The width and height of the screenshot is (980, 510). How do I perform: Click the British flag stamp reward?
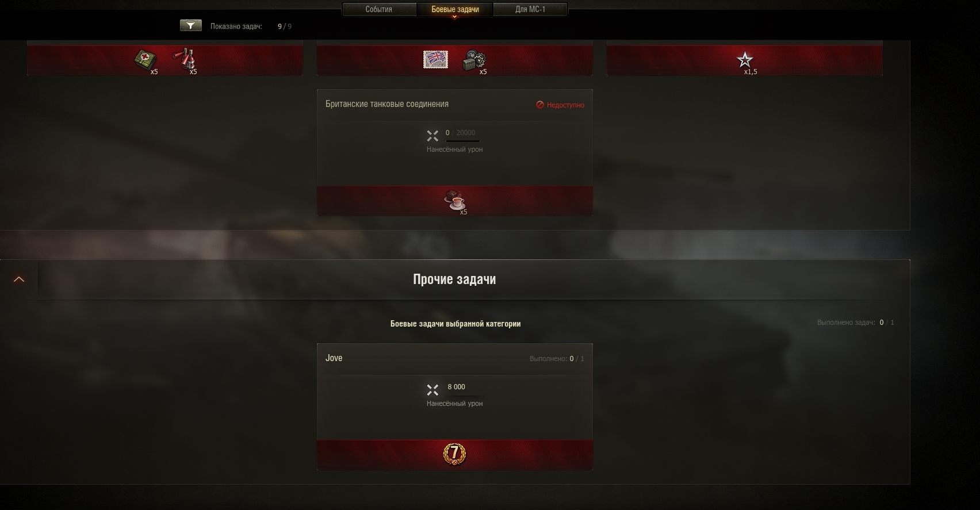coord(435,59)
